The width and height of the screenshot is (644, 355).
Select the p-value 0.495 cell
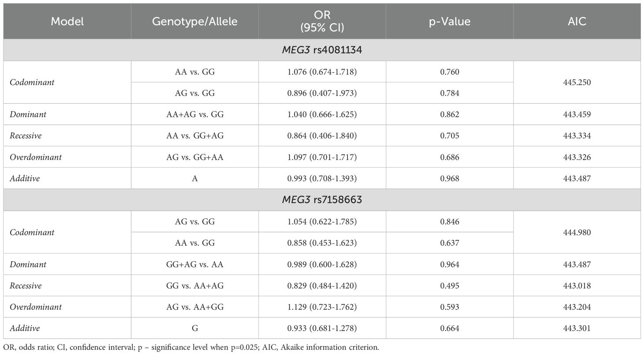(449, 286)
